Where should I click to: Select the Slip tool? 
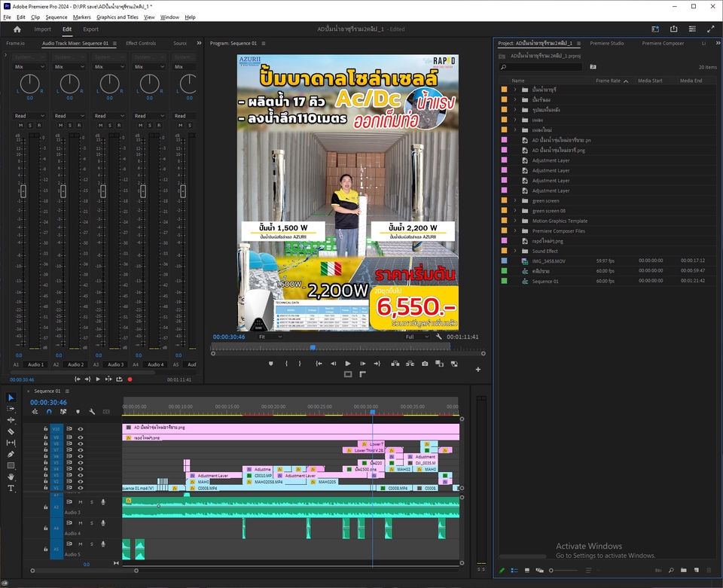click(x=11, y=443)
